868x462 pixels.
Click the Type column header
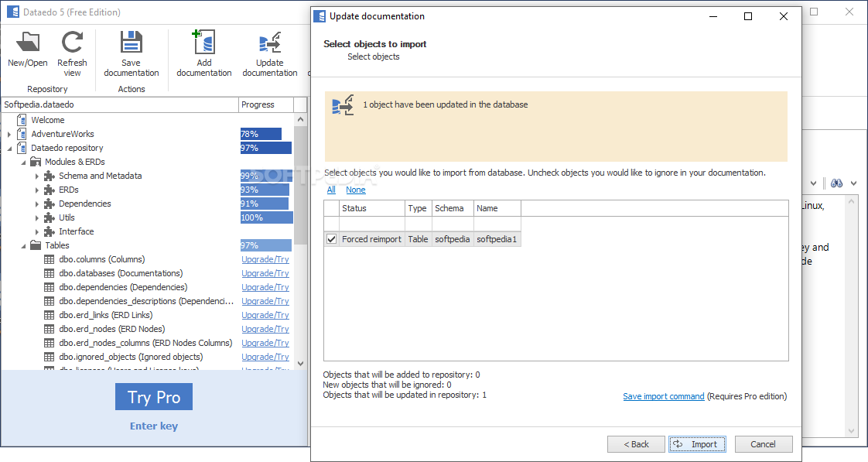418,208
